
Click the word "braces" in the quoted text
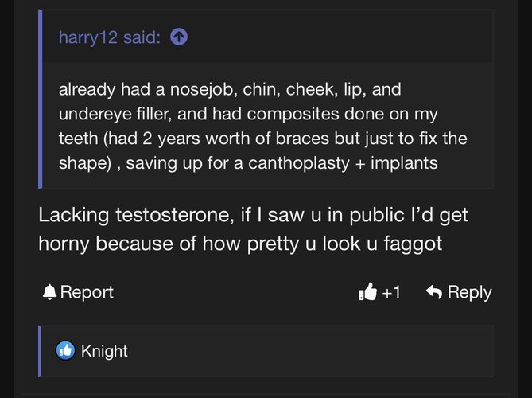(x=301, y=139)
